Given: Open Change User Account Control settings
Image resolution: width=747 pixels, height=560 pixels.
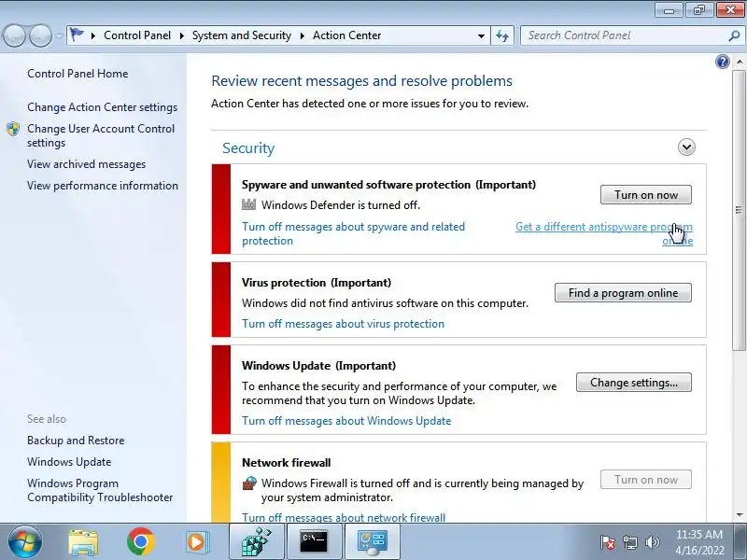Looking at the screenshot, I should pyautogui.click(x=101, y=135).
